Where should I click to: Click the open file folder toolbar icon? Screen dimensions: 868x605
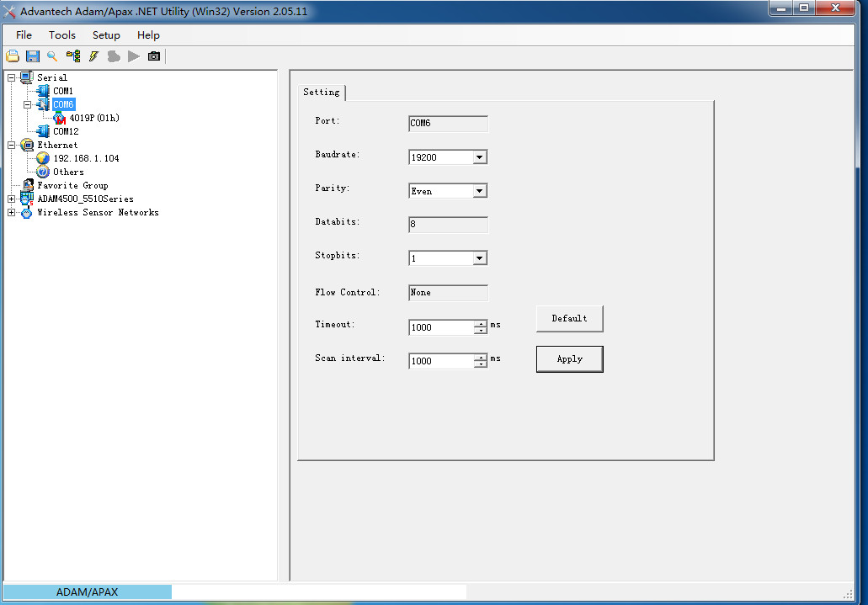click(x=13, y=56)
